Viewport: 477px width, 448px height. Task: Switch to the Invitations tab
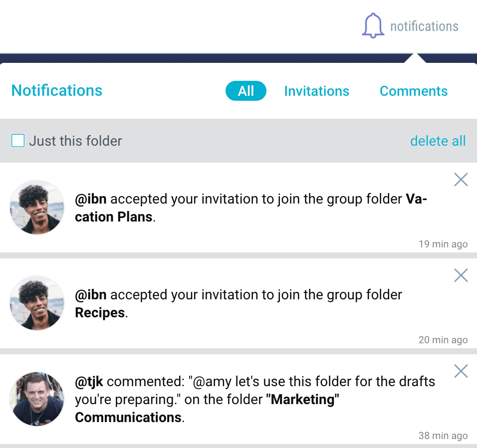(x=317, y=91)
